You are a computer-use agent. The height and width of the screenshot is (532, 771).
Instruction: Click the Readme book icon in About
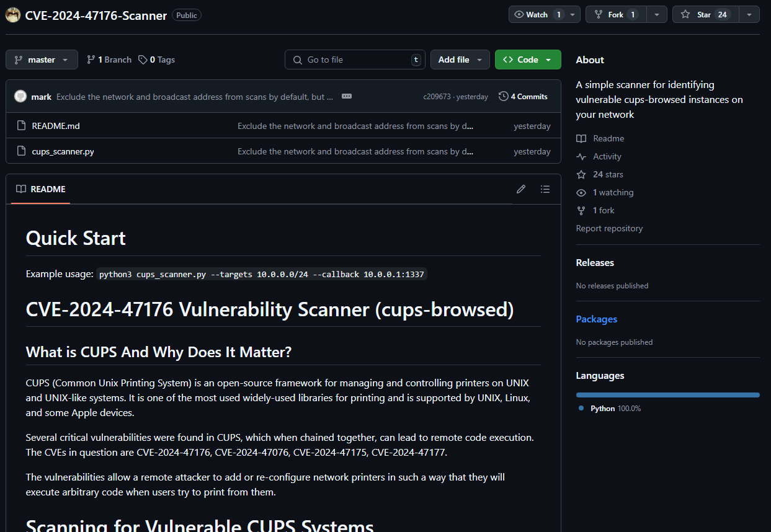(x=581, y=138)
